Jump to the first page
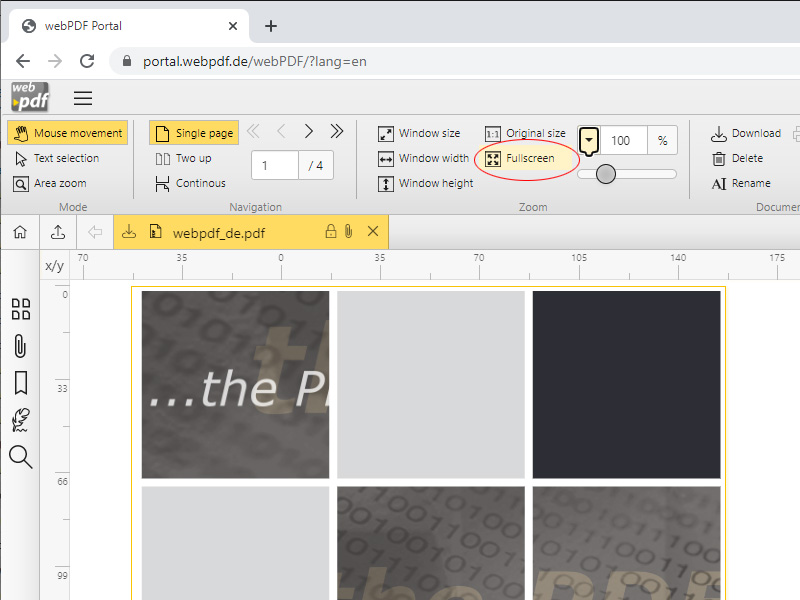This screenshot has height=600, width=800. point(253,132)
